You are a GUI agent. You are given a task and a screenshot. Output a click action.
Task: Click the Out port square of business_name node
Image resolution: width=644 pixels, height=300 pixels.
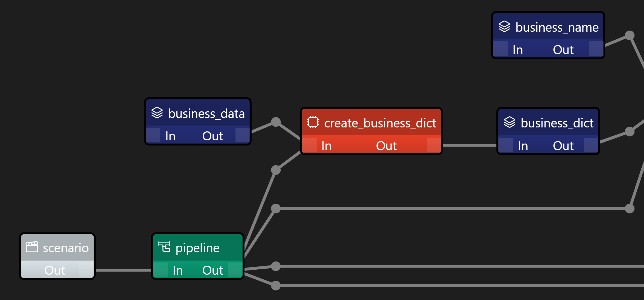click(596, 49)
